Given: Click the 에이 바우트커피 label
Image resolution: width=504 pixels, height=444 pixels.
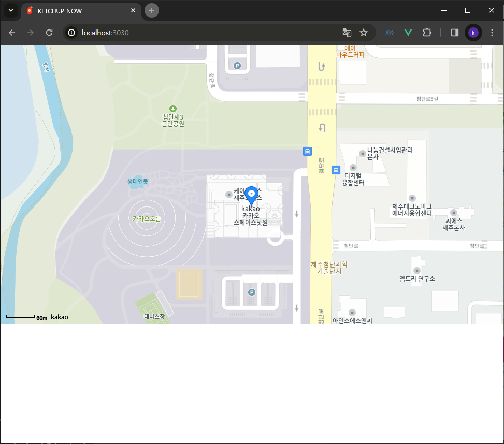Looking at the screenshot, I should (350, 51).
